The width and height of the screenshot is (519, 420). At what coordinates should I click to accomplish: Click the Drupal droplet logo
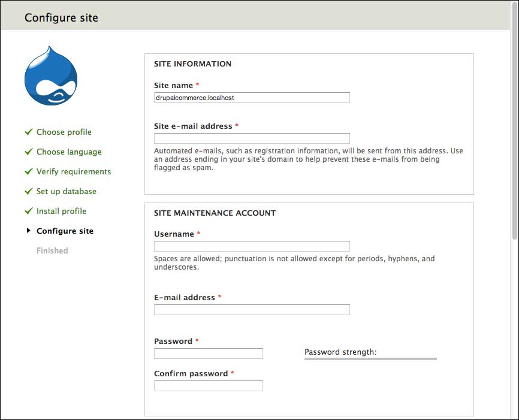(x=51, y=76)
